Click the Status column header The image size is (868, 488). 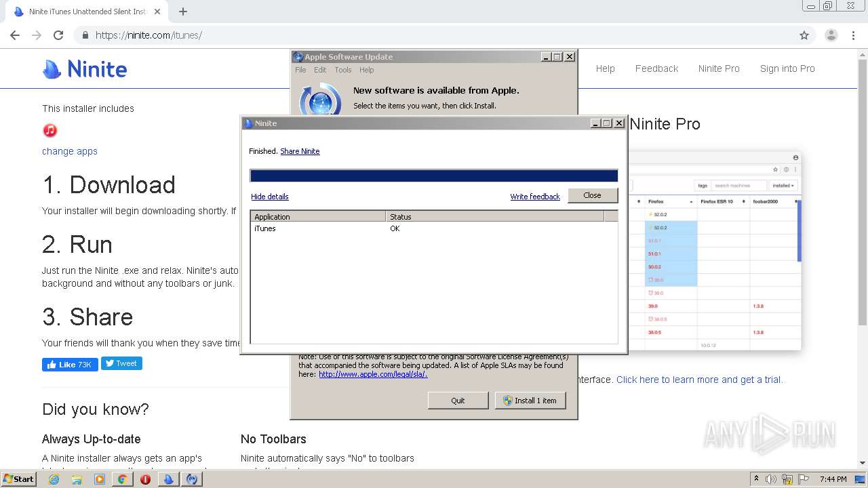[494, 217]
